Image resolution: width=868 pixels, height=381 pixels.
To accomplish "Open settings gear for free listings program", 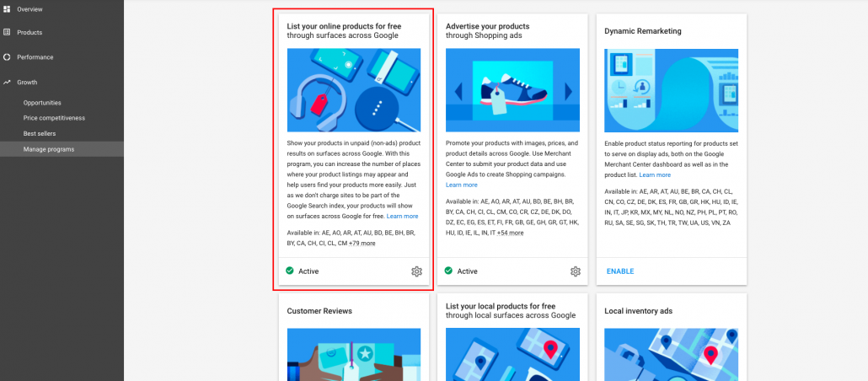I will (416, 271).
